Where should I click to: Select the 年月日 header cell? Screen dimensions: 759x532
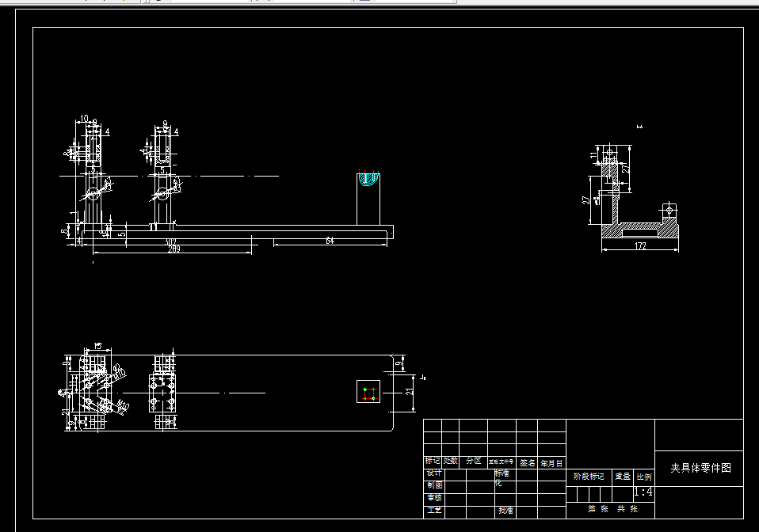pos(552,463)
